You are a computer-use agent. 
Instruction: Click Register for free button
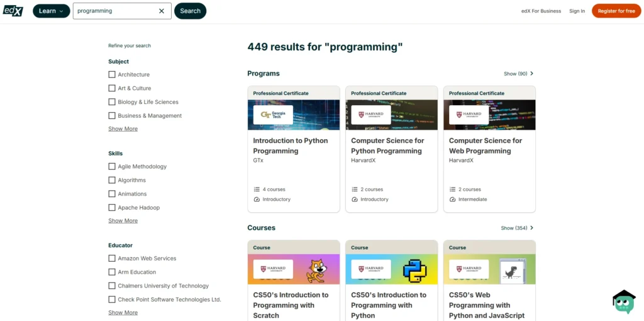(616, 11)
